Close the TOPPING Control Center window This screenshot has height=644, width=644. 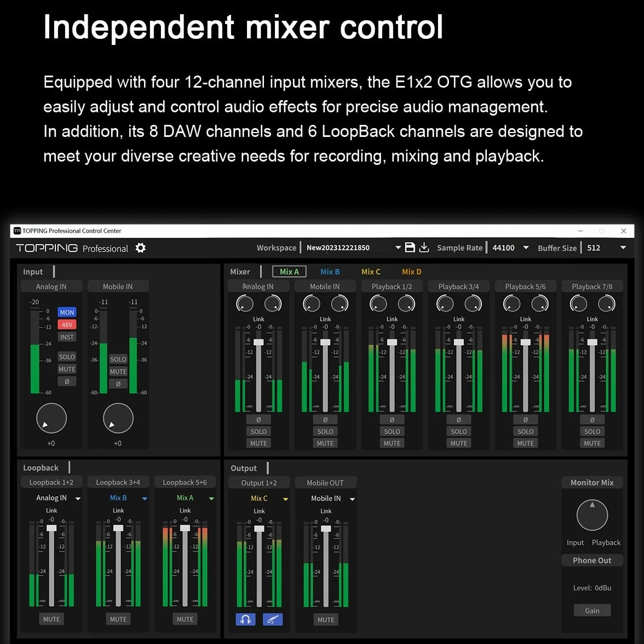623,231
